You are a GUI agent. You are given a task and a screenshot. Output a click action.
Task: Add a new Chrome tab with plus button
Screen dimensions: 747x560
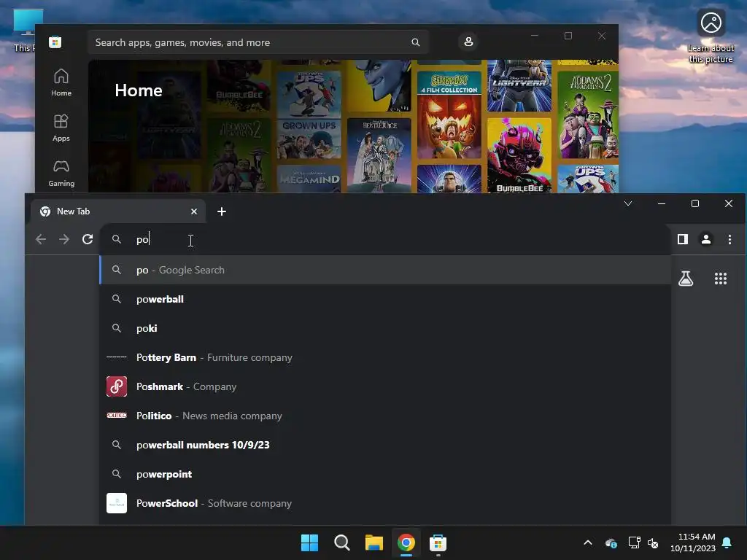pos(222,211)
